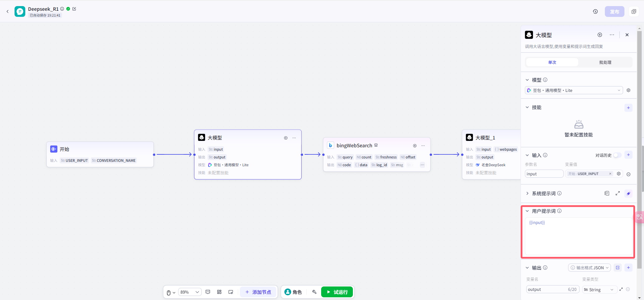Expand system prompt editor to fullscreen
644x300 pixels.
[x=618, y=193]
